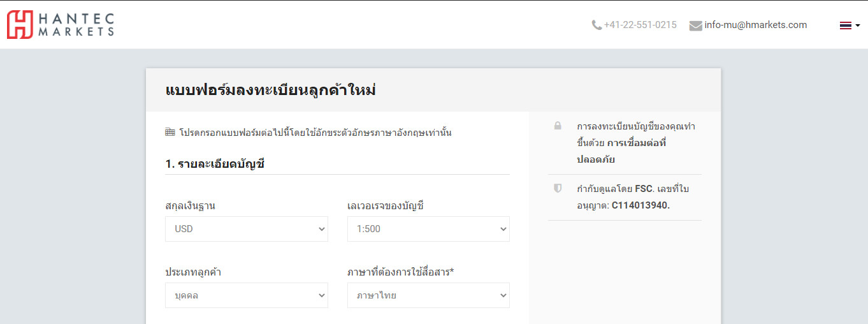Call the phone number +41-22-551-0215
Screen dimensions: 868x324
(x=640, y=26)
